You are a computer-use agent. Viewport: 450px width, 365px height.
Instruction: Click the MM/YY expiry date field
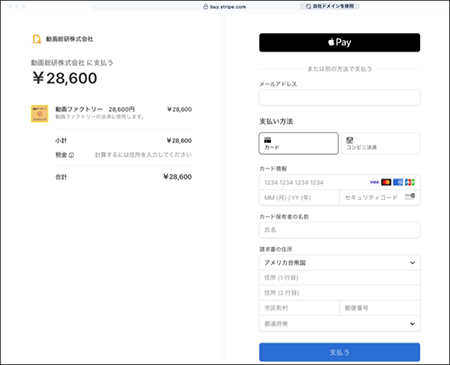click(x=299, y=198)
